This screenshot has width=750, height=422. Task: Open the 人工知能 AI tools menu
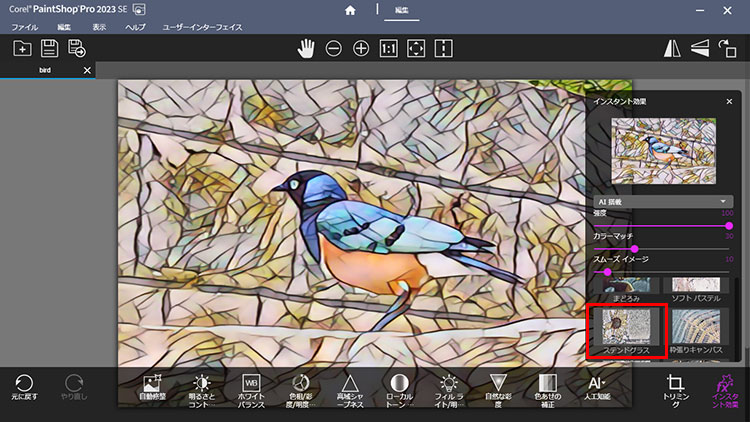pos(596,389)
